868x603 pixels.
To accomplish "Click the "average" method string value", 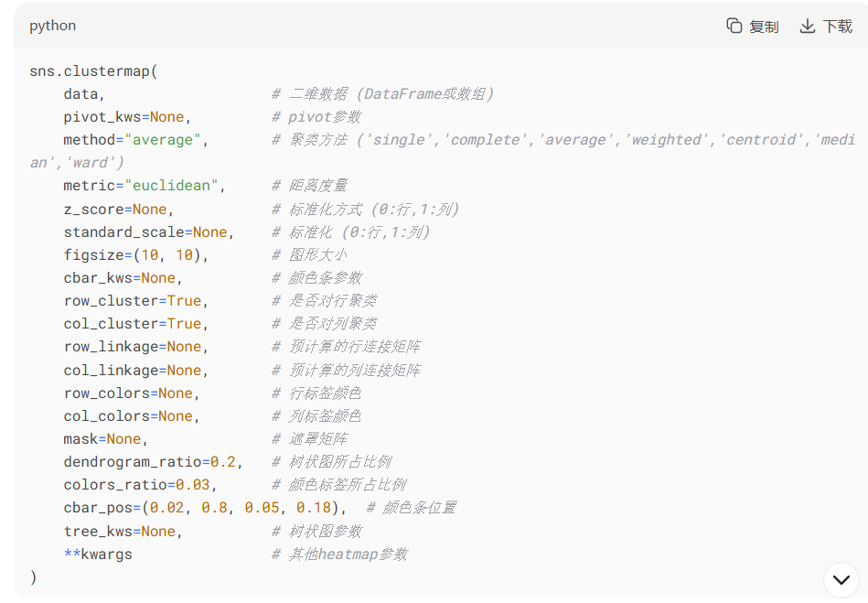I will pyautogui.click(x=163, y=140).
